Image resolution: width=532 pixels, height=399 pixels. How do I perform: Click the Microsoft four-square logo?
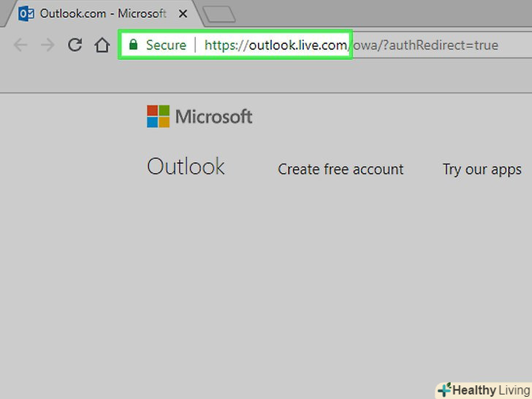[x=158, y=116]
